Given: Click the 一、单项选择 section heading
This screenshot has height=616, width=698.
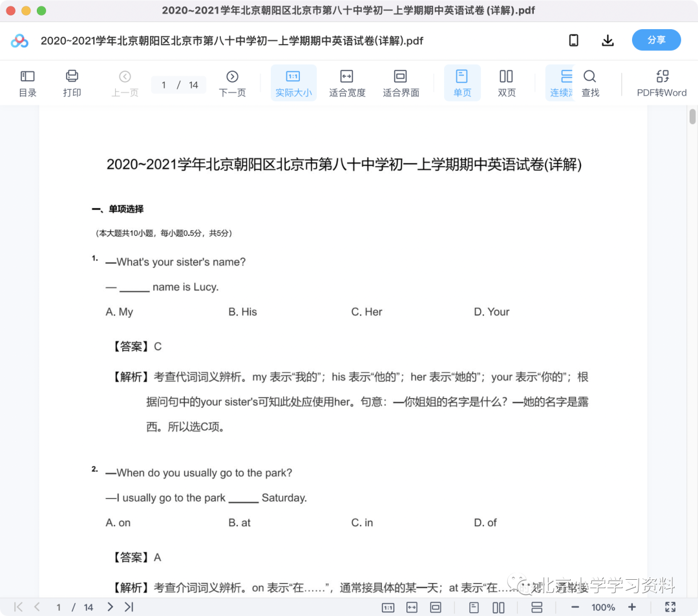Looking at the screenshot, I should [x=118, y=209].
